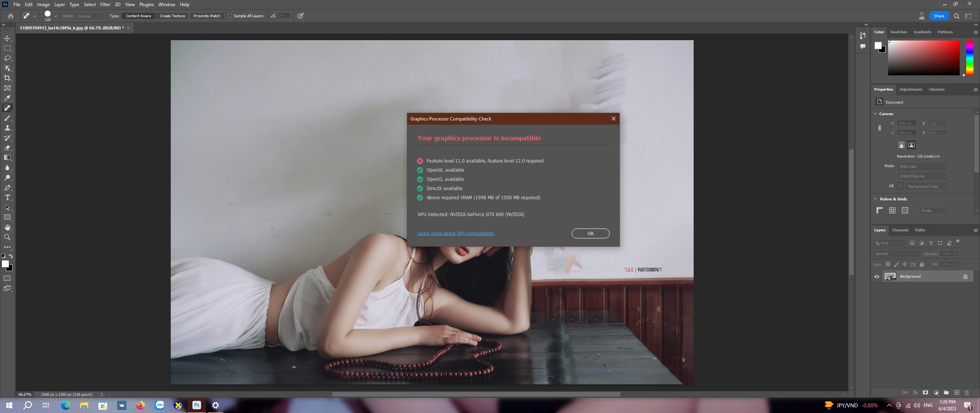The height and width of the screenshot is (413, 980).
Task: Select the Clone Stamp tool
Action: coord(7,128)
